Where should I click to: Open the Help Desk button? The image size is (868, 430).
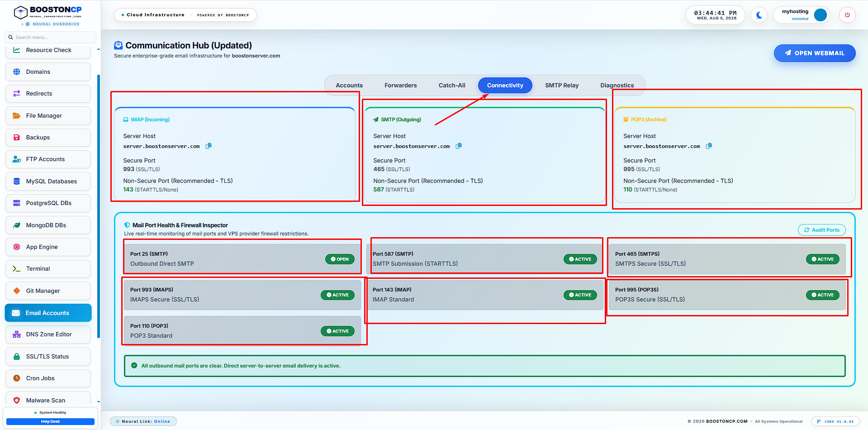tap(50, 421)
